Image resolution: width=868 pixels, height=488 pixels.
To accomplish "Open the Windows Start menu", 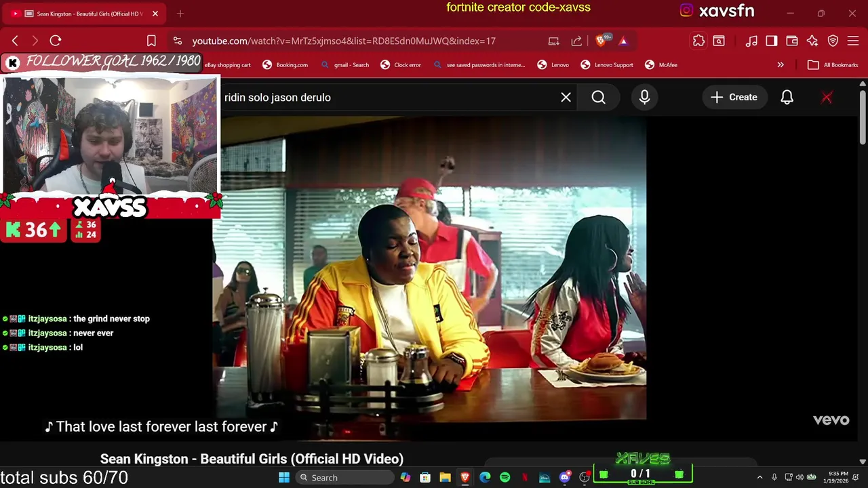I will (x=284, y=477).
